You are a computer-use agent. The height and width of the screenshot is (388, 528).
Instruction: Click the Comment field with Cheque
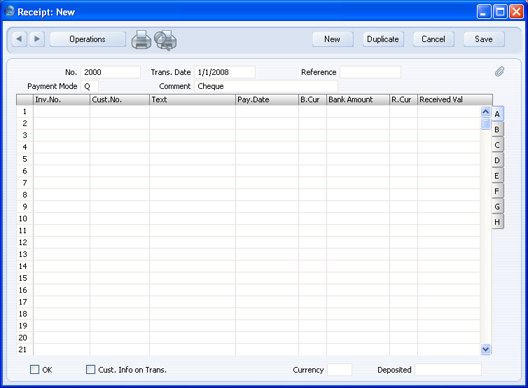266,86
